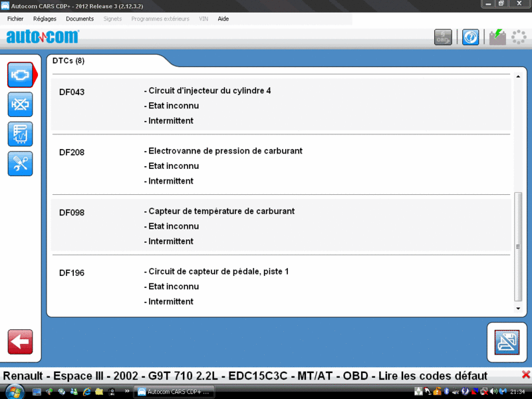Open the VIN menu
Screen dimensions: 532x399
203,19
